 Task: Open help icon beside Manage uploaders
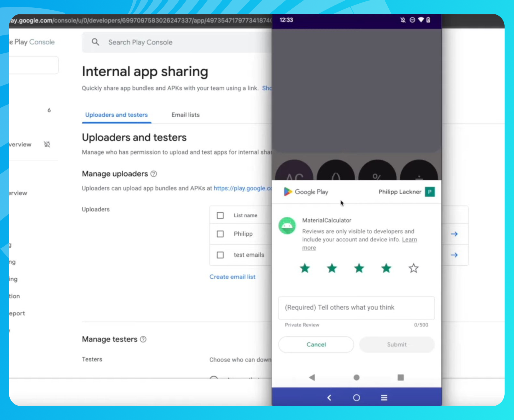154,174
